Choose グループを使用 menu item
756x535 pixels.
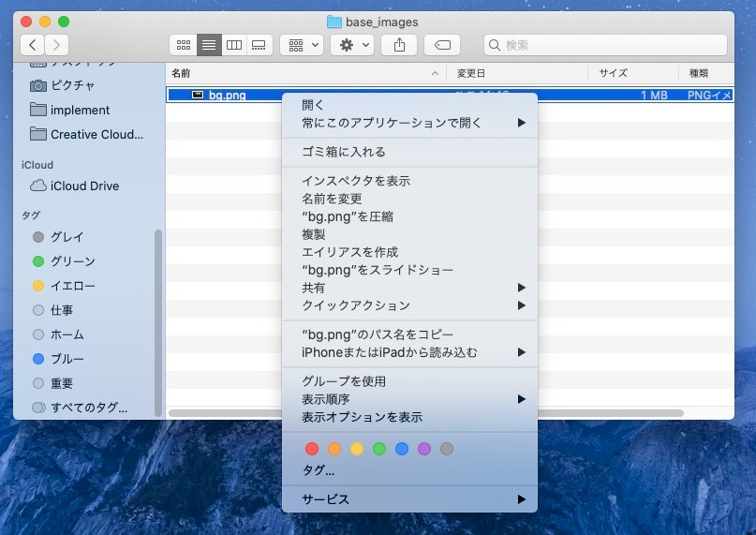point(409,381)
